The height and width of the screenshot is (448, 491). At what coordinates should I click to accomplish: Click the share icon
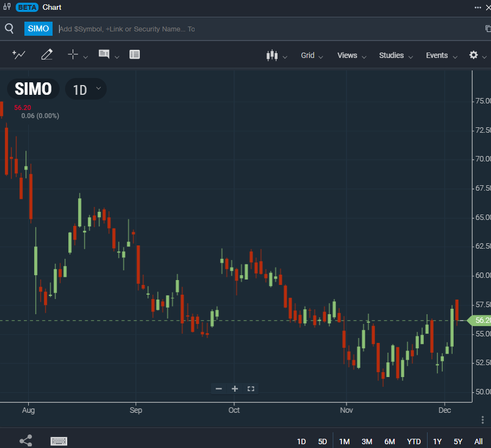pyautogui.click(x=25, y=440)
